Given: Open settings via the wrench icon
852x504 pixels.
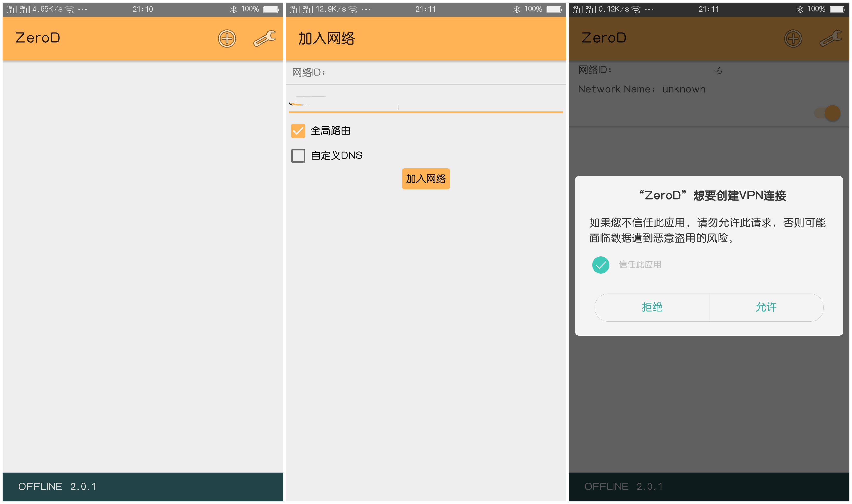Looking at the screenshot, I should 264,38.
